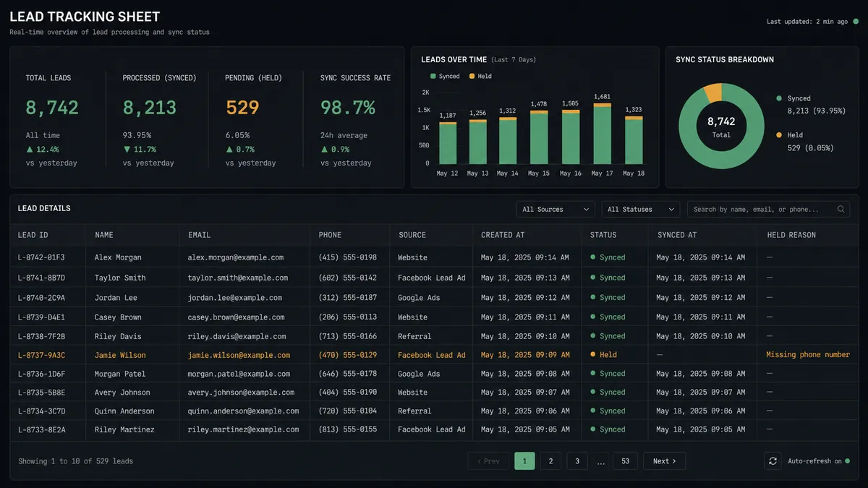Click the Missing phone number reason
868x488 pixels.
click(x=808, y=355)
